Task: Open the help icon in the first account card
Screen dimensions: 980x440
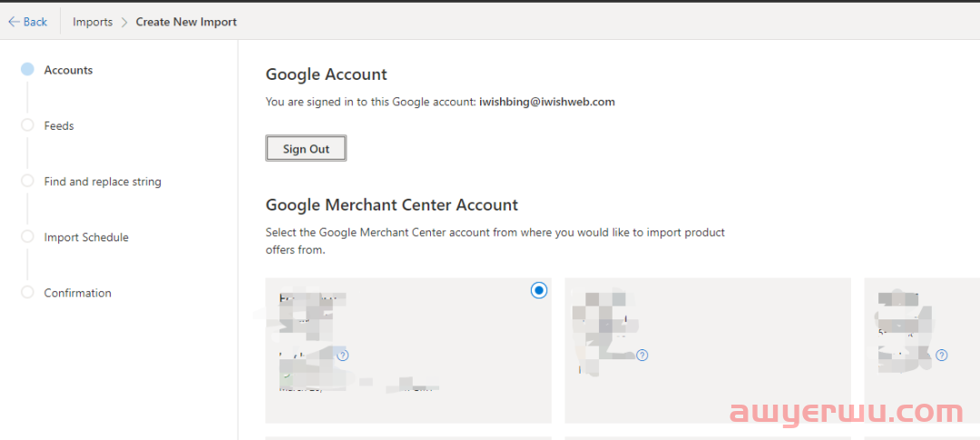Action: point(342,355)
